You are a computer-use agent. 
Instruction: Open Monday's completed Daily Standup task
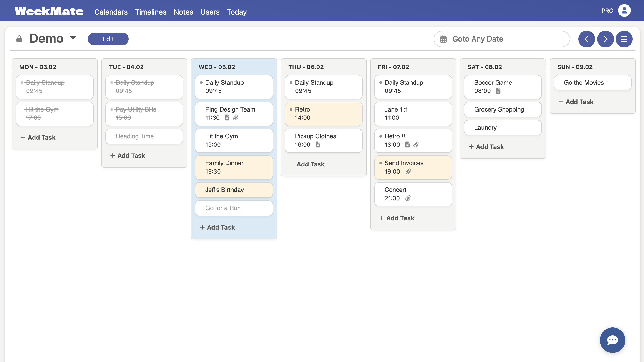coord(55,87)
